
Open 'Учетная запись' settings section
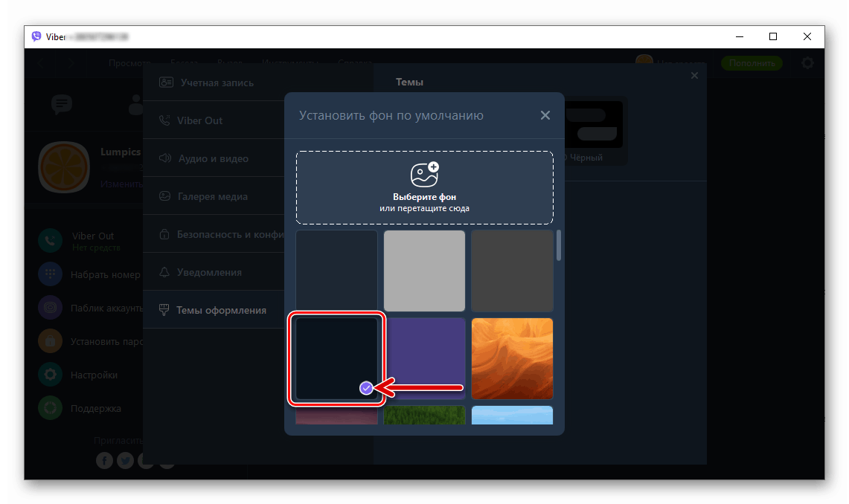(214, 83)
